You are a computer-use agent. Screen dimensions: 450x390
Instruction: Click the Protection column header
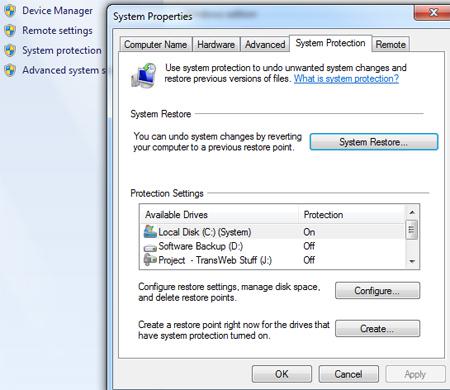[351, 214]
